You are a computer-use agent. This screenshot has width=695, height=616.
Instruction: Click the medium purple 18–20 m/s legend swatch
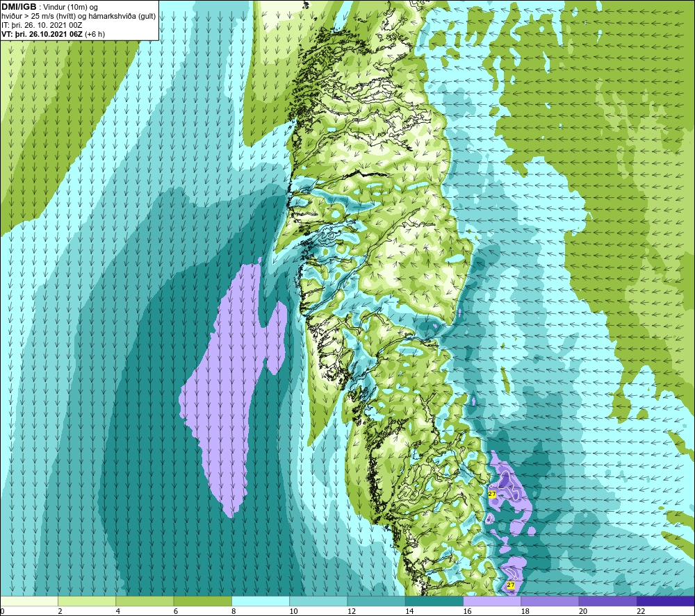(550, 601)
